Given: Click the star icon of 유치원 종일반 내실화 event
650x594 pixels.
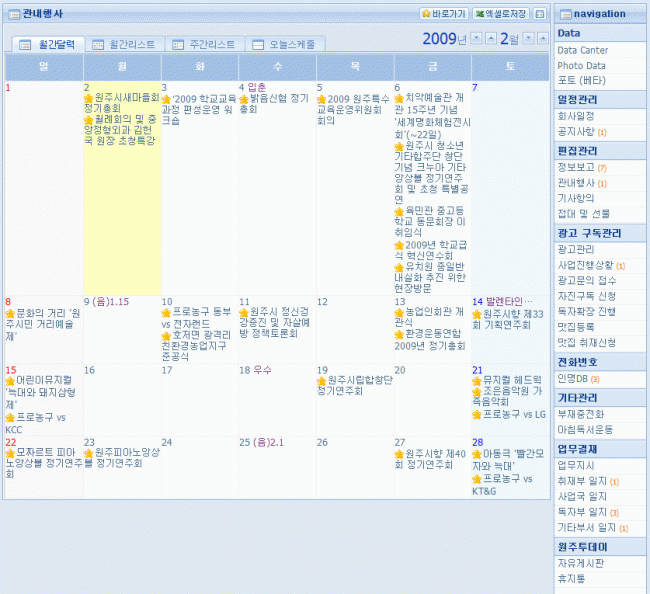Looking at the screenshot, I should pos(399,268).
